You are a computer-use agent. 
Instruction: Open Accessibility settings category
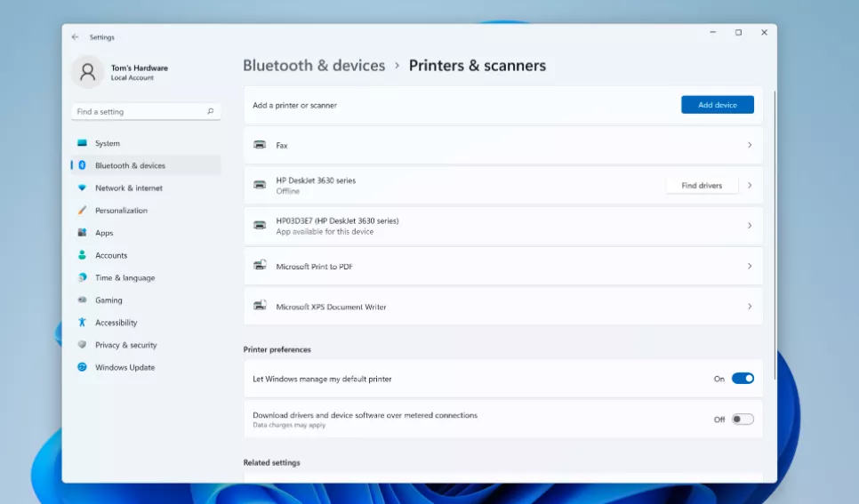146,323
